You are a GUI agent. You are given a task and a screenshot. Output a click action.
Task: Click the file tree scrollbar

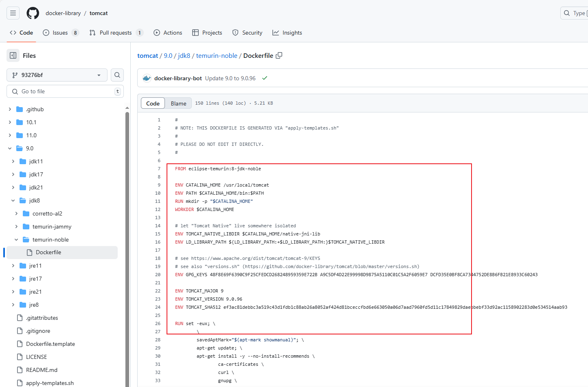pyautogui.click(x=127, y=248)
